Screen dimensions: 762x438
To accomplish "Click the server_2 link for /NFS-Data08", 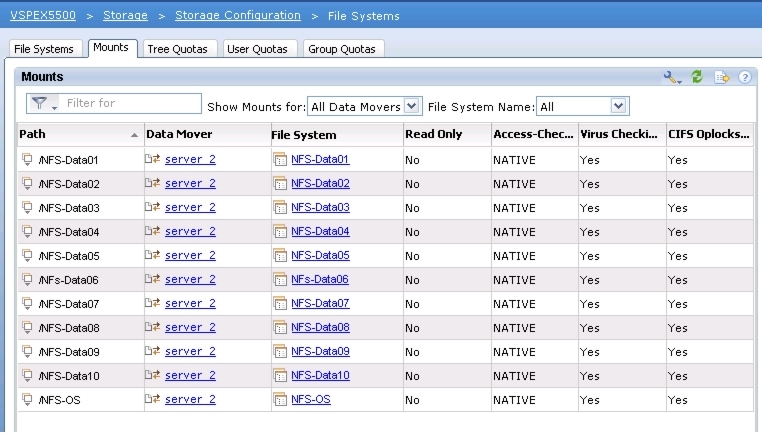I will tap(190, 327).
